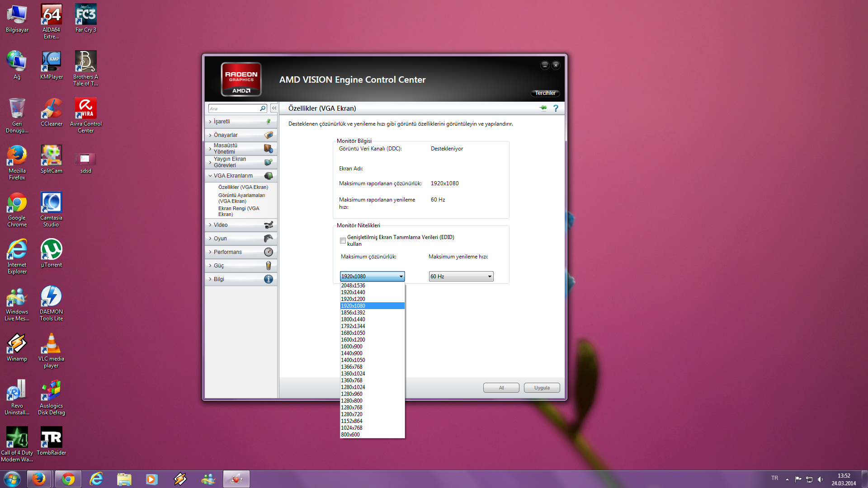868x488 pixels.
Task: Click the clock showing 13:52
Action: [x=844, y=476]
